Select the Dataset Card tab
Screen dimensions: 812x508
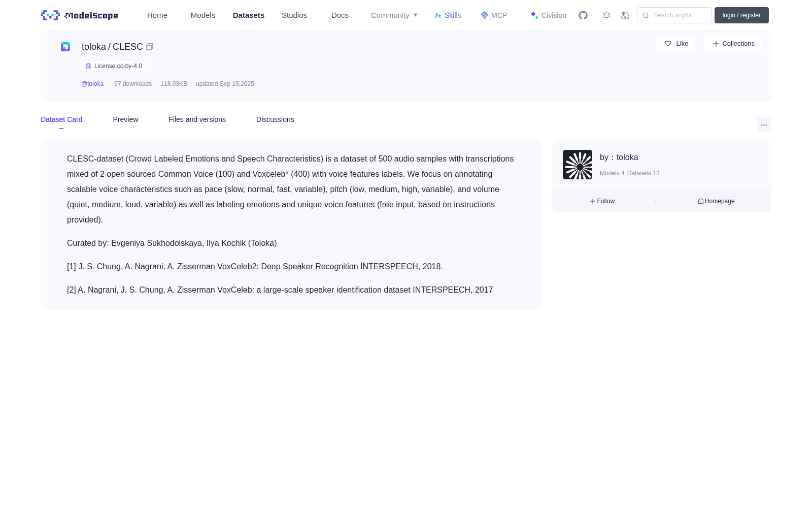click(x=61, y=119)
